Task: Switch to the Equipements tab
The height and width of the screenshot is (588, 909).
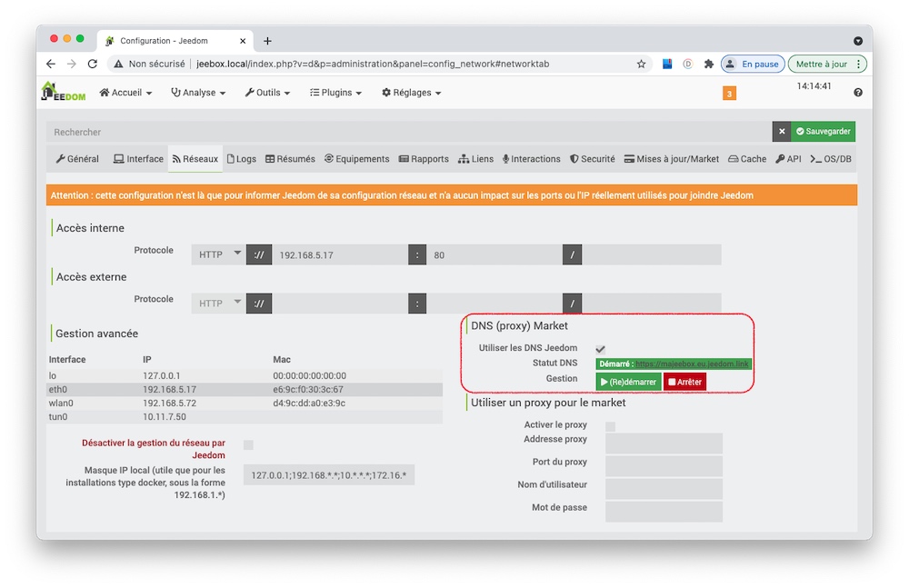Action: [356, 158]
